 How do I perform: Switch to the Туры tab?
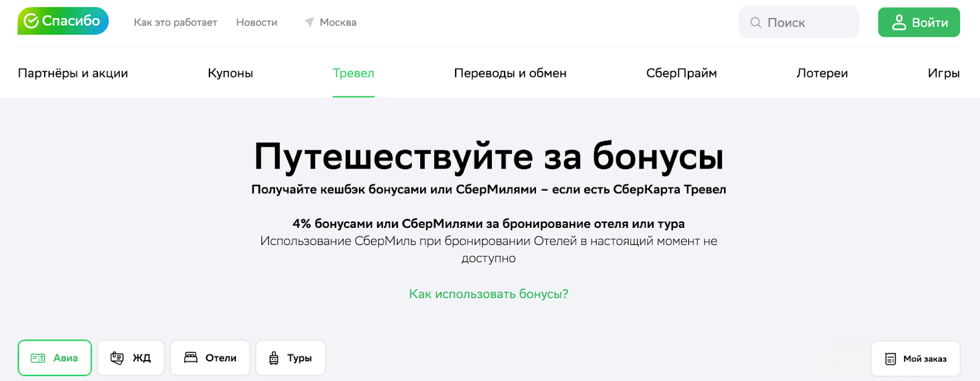click(290, 358)
